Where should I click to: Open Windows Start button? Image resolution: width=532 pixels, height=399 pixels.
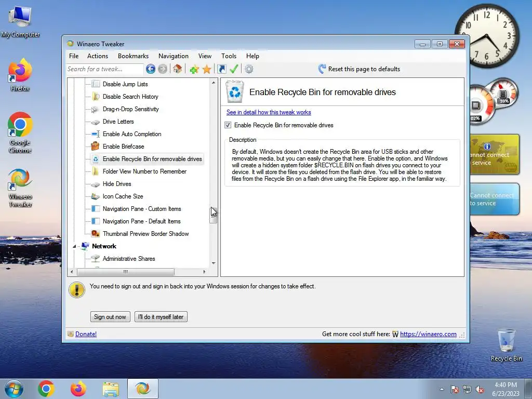tap(14, 389)
